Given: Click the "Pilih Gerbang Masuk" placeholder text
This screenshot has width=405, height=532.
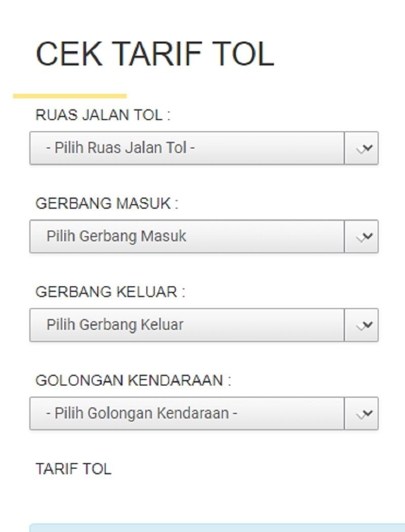Looking at the screenshot, I should (x=116, y=236).
